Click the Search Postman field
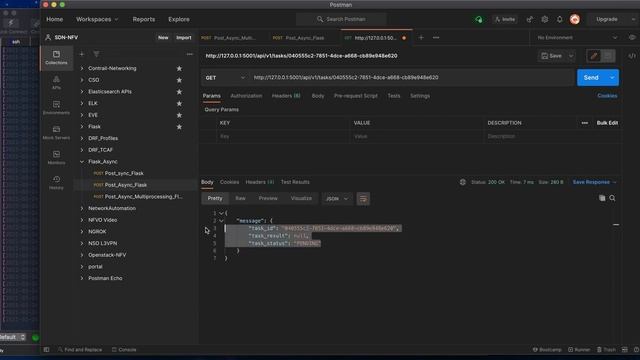 pos(341,19)
